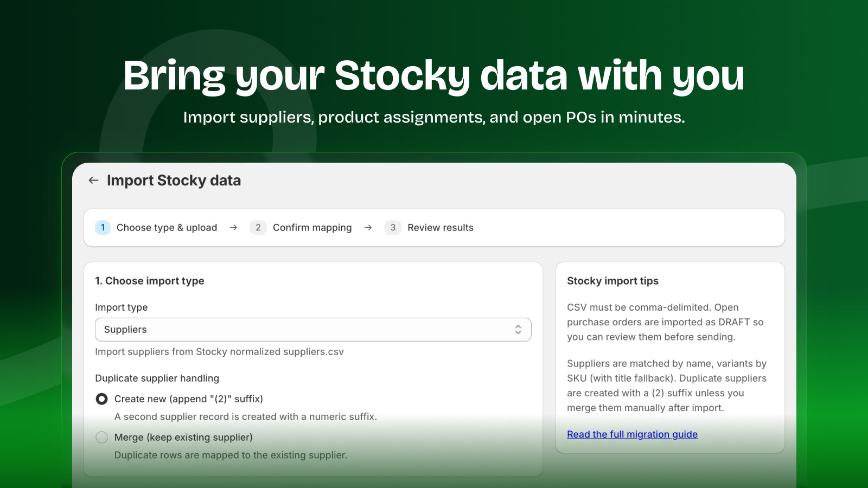Go to Confirm mapping step
The width and height of the screenshot is (868, 488).
coord(312,228)
